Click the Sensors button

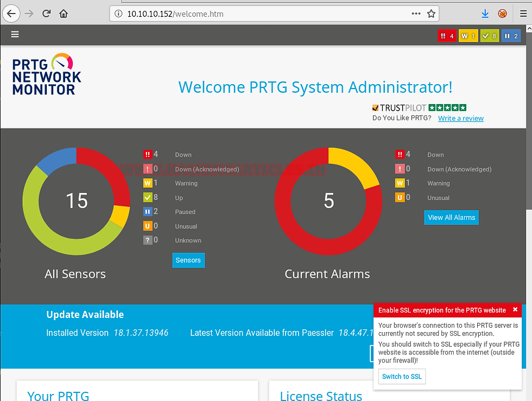tap(188, 260)
